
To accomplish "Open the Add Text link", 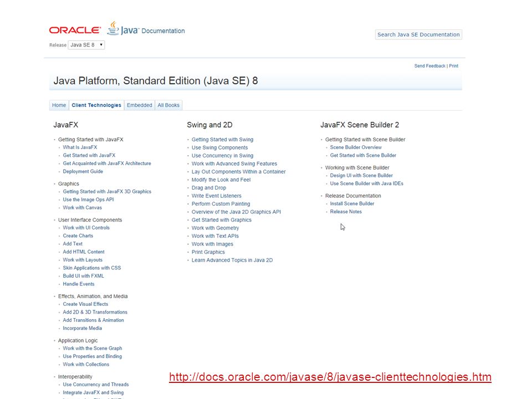I will point(73,244).
